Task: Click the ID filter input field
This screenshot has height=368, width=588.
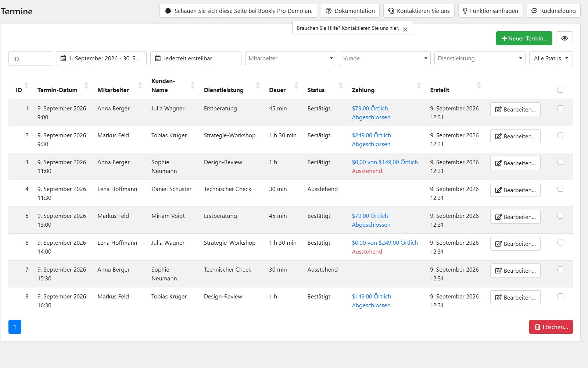Action: [30, 59]
